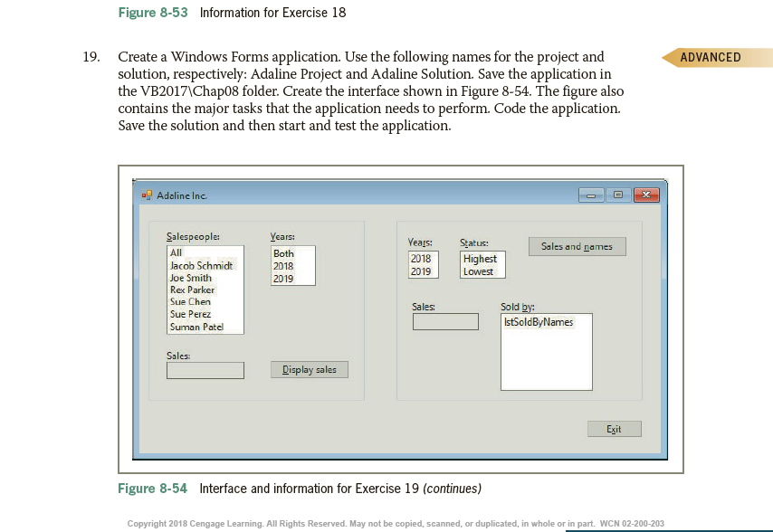Select Suman Patel in Salespeople
Screen dimensions: 773x532
(x=197, y=328)
